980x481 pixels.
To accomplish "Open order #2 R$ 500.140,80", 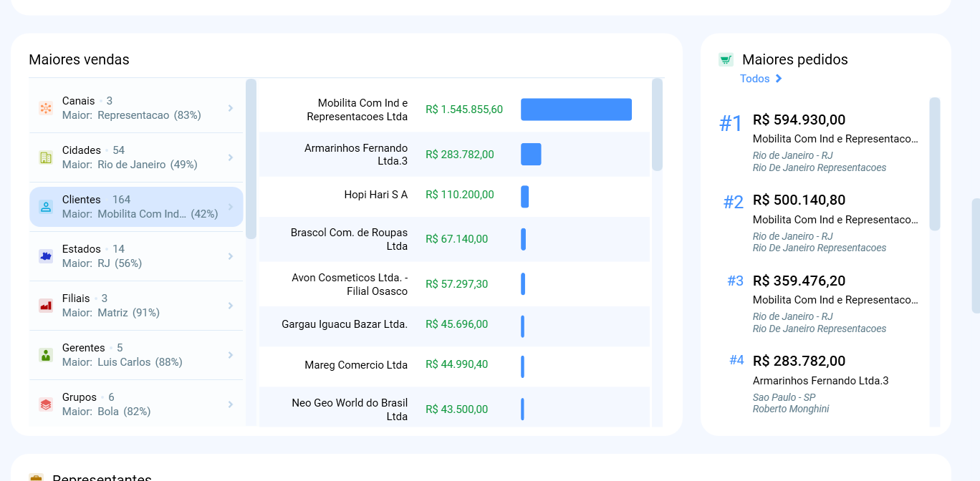I will [820, 223].
